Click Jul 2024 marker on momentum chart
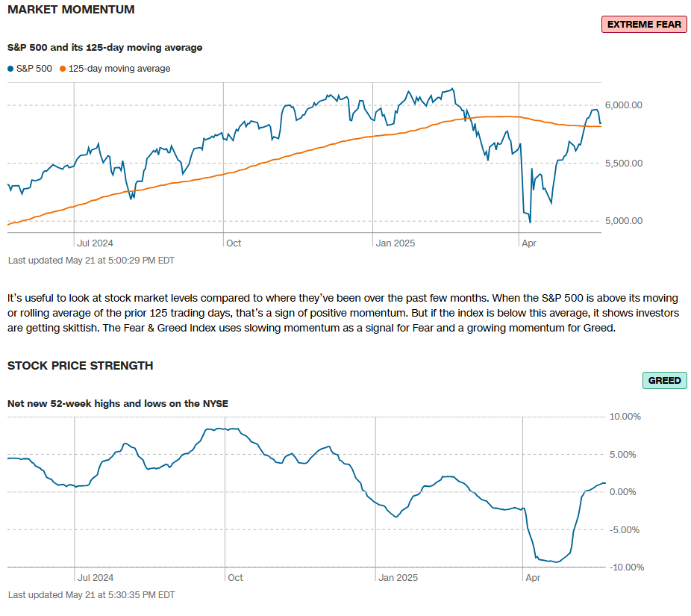Viewport: 691px width, 616px height. pos(96,243)
